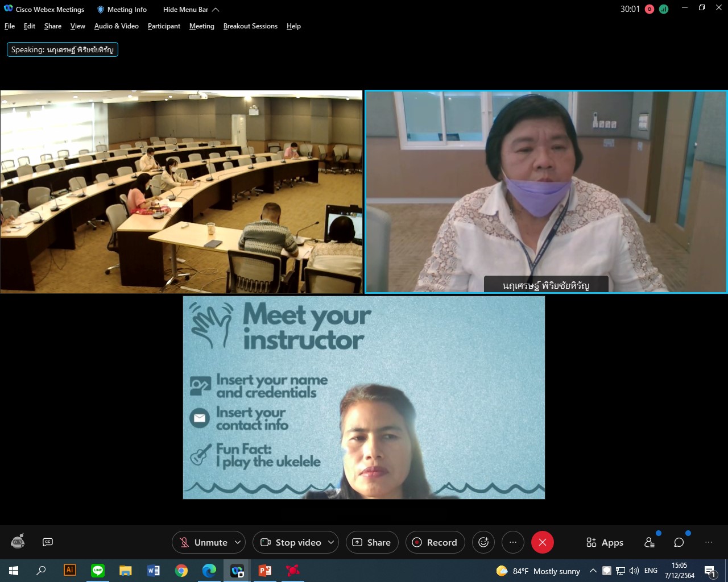Viewport: 728px width, 582px height.
Task: Open the File menu
Action: 10,26
